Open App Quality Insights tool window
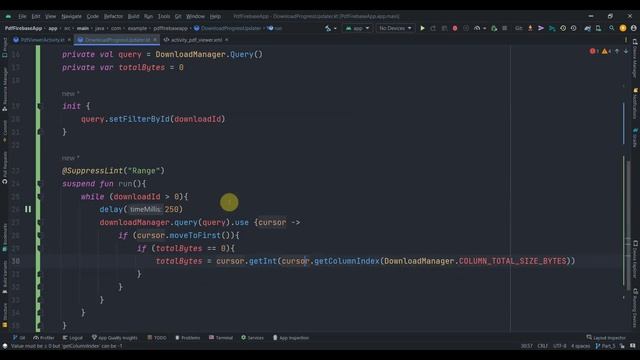This screenshot has height=360, width=640. tap(115, 338)
